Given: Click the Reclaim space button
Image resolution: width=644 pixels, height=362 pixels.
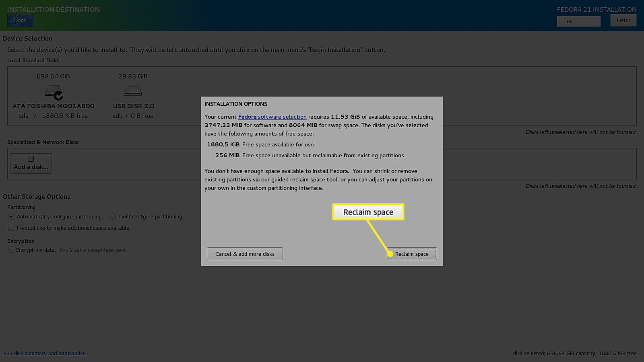Looking at the screenshot, I should coord(412,254).
